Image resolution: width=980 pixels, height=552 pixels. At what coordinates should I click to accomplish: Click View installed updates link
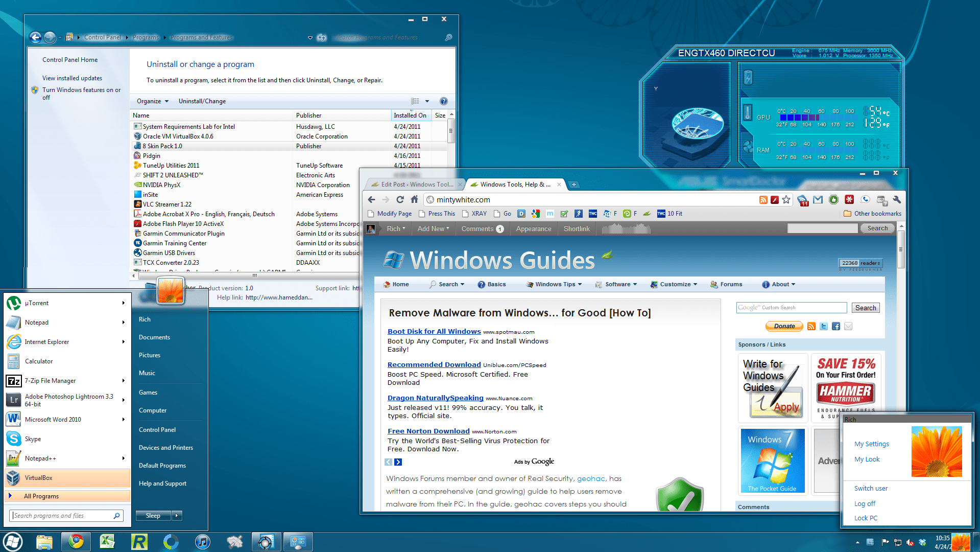(72, 78)
